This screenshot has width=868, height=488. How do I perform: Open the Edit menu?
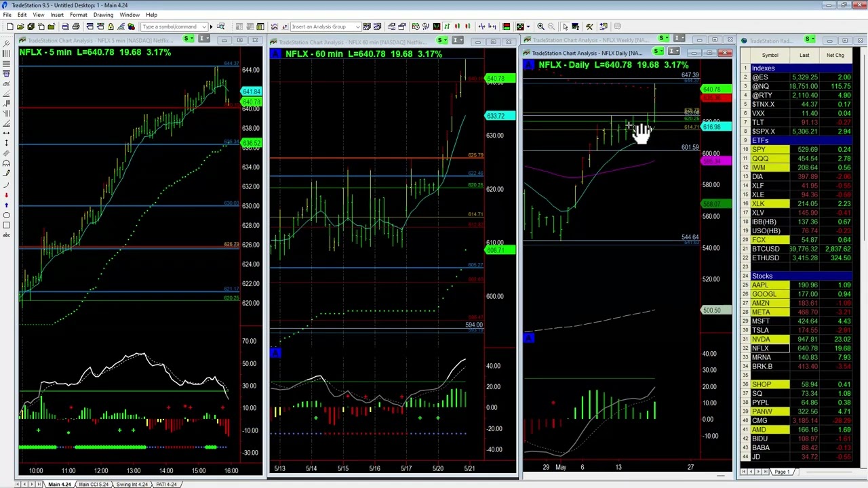click(22, 15)
